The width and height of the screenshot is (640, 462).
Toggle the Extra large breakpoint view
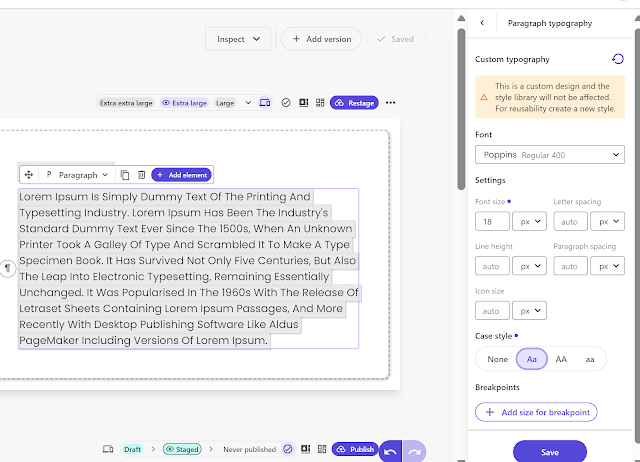point(184,103)
